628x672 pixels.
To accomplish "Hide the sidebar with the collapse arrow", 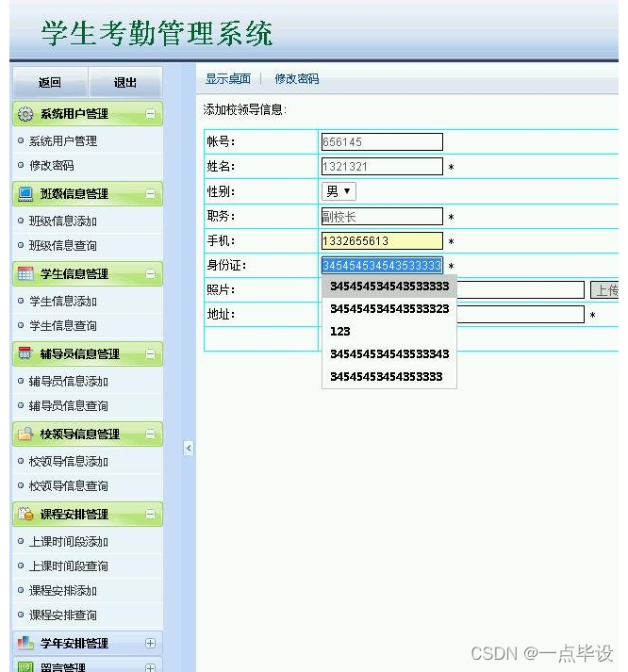I will point(189,449).
